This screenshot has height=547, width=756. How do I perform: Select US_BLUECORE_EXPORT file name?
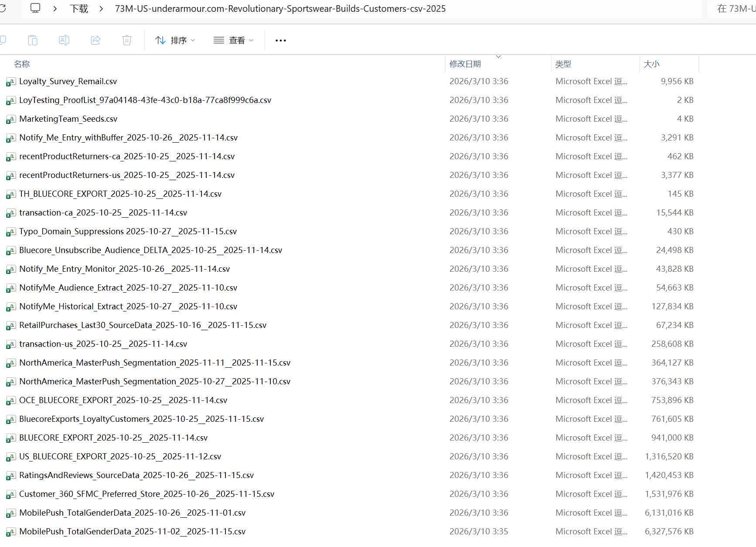point(120,456)
